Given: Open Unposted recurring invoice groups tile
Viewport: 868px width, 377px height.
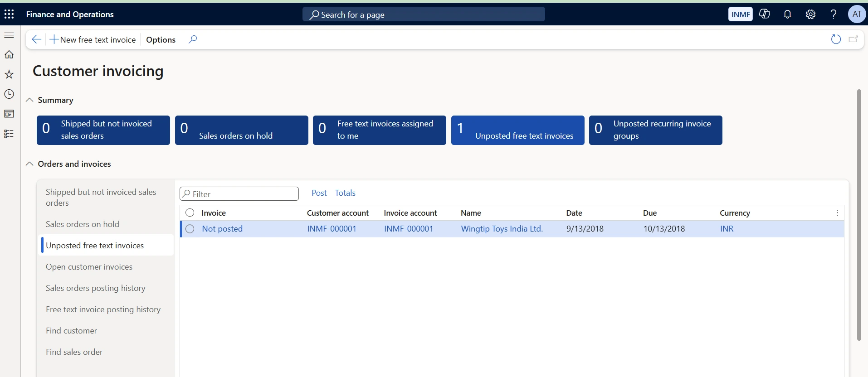Looking at the screenshot, I should tap(656, 130).
